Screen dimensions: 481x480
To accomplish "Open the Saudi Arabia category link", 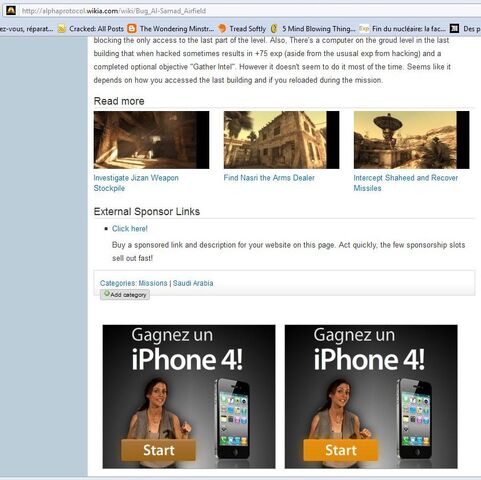I will pos(193,283).
